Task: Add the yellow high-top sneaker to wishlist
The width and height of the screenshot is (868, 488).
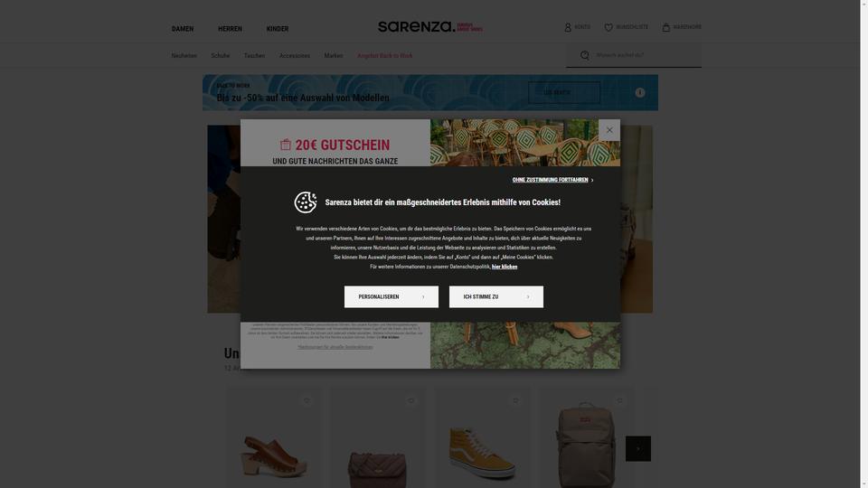Action: [x=515, y=400]
